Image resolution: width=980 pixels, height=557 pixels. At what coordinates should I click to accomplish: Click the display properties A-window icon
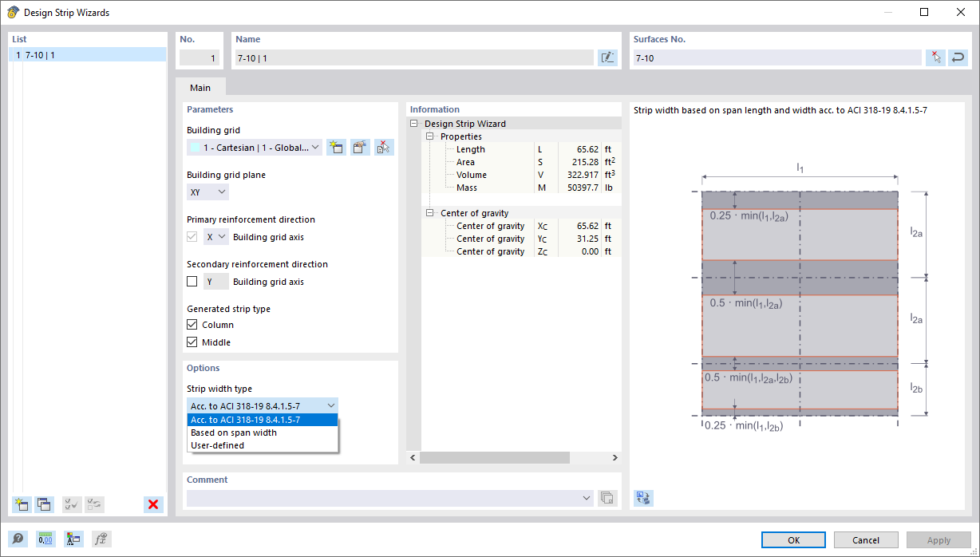point(73,539)
